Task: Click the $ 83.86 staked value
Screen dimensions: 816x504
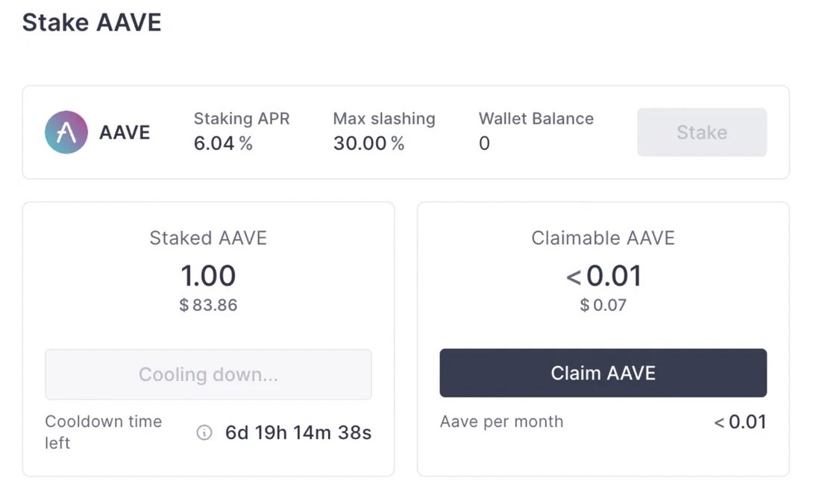Action: tap(208, 305)
